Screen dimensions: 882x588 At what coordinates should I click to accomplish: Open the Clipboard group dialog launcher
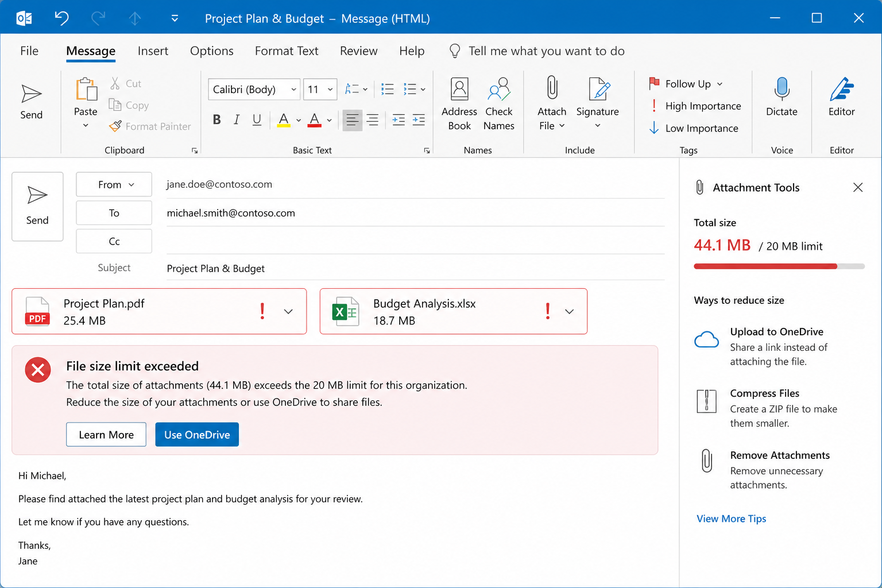click(x=195, y=150)
